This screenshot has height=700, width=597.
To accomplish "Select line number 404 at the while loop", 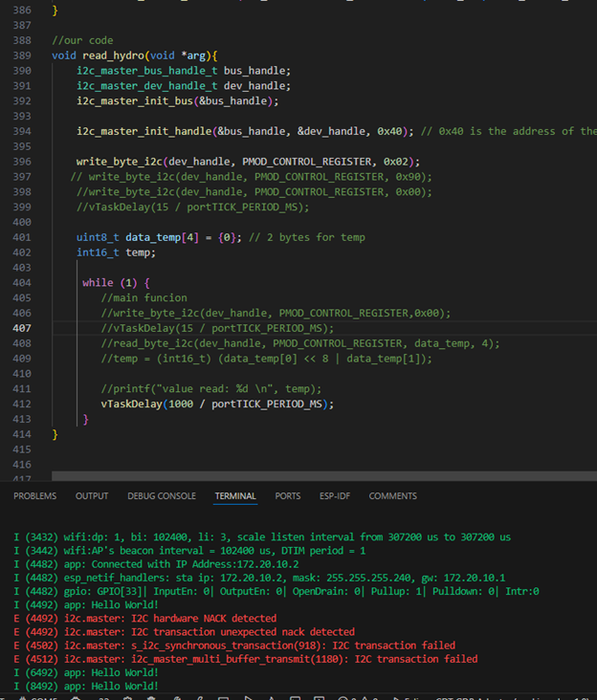I will pyautogui.click(x=21, y=283).
